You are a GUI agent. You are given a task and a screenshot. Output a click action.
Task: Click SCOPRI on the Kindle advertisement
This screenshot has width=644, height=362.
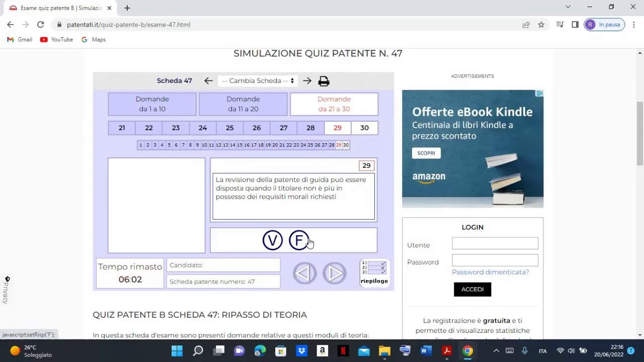(x=426, y=153)
